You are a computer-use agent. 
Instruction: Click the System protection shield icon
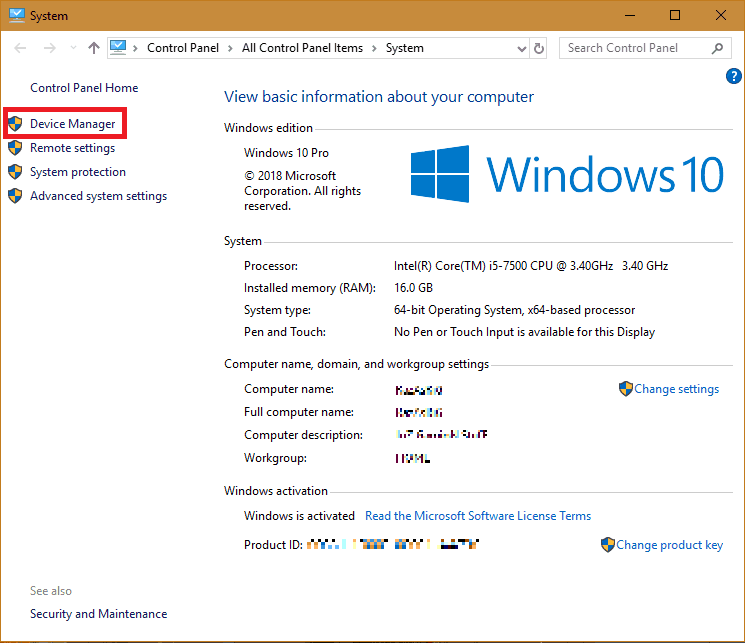[15, 172]
